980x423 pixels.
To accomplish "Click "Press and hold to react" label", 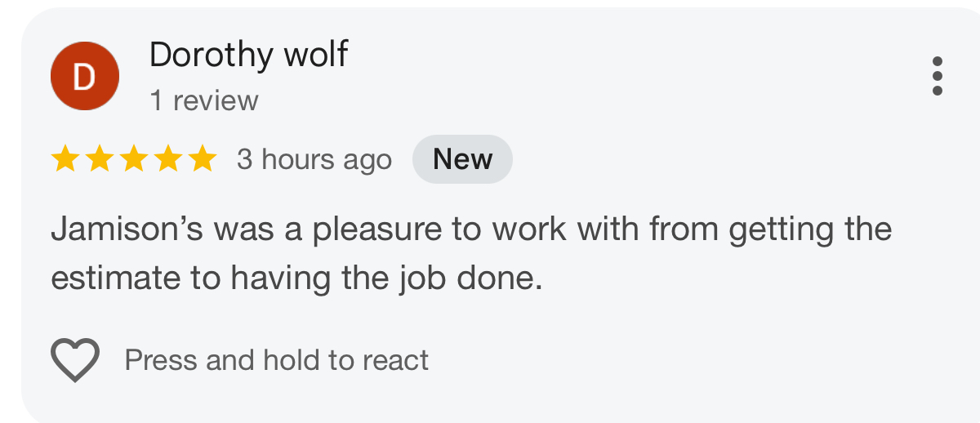I will [x=276, y=360].
